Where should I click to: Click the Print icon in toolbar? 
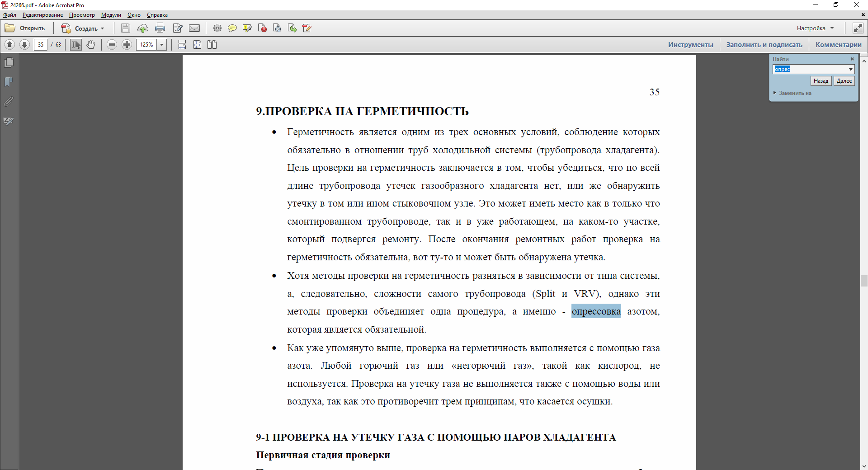pos(160,28)
